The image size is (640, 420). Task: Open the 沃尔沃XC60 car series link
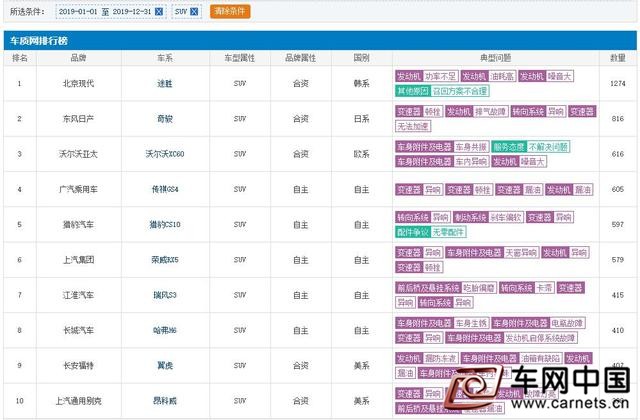165,154
